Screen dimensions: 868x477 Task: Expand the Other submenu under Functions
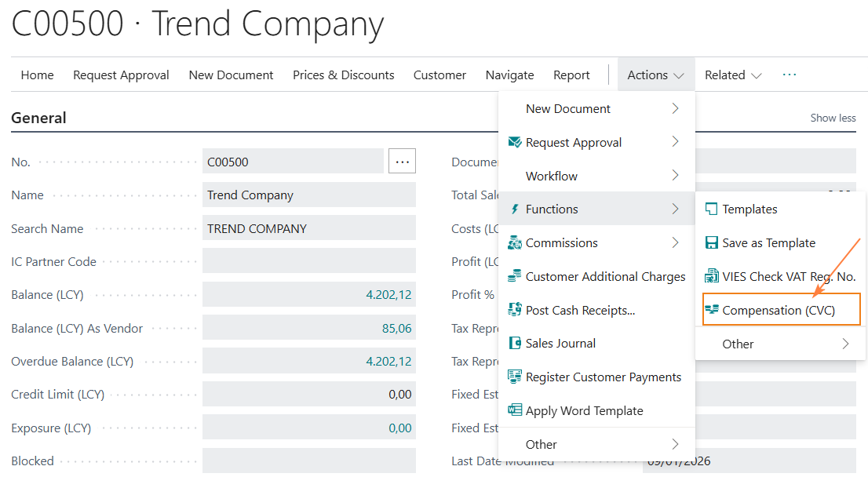tap(845, 344)
